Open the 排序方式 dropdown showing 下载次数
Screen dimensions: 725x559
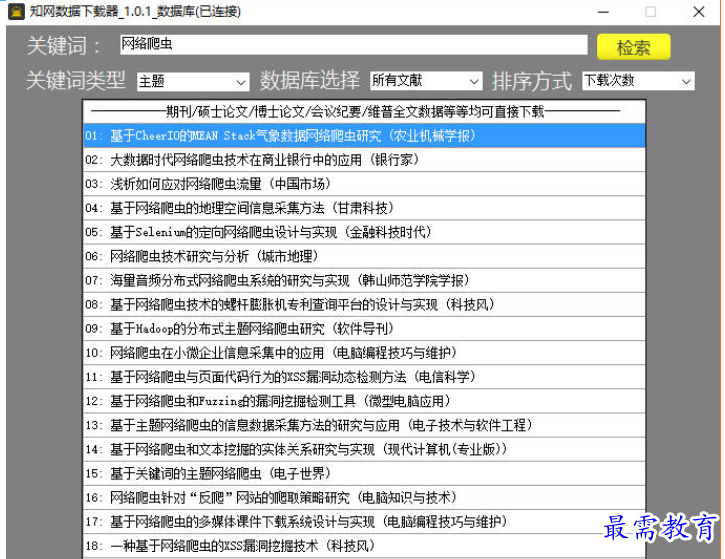pos(638,81)
